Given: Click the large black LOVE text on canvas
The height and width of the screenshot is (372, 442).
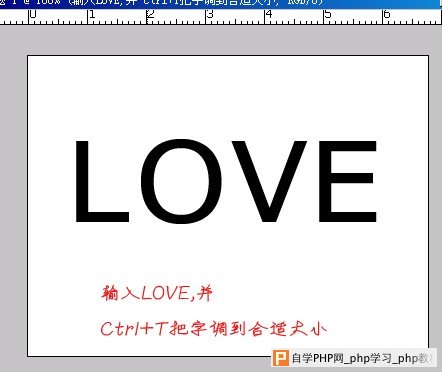Looking at the screenshot, I should click(226, 181).
